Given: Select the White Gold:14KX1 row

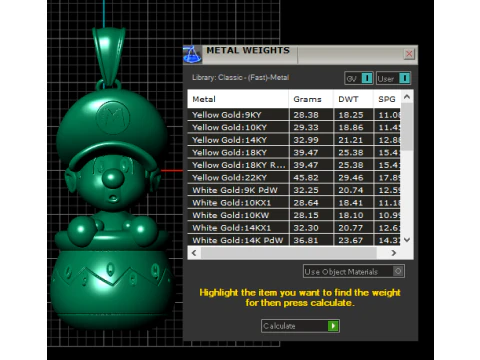Looking at the screenshot, I should (294, 228).
